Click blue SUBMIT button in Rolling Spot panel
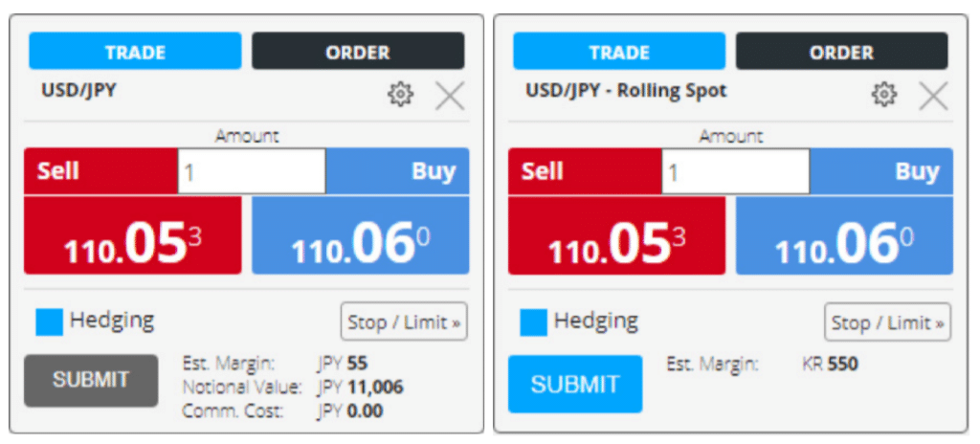Screen dimensions: 980x444 [575, 384]
